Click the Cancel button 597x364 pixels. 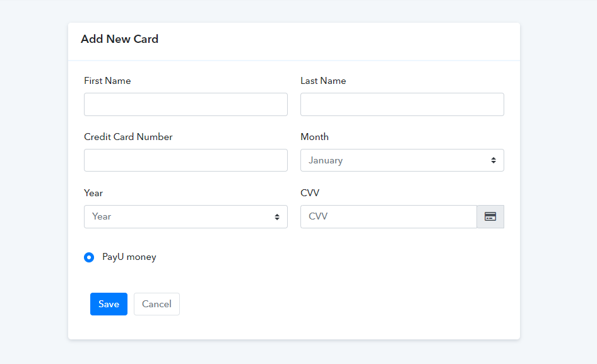click(157, 304)
